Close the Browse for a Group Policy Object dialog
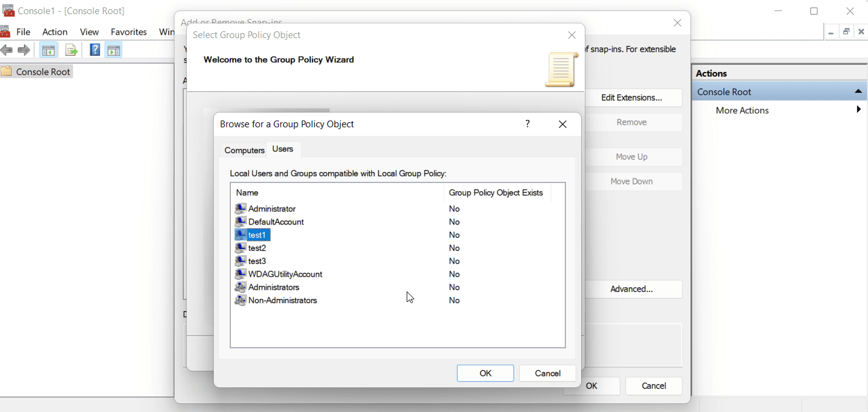 [x=562, y=124]
